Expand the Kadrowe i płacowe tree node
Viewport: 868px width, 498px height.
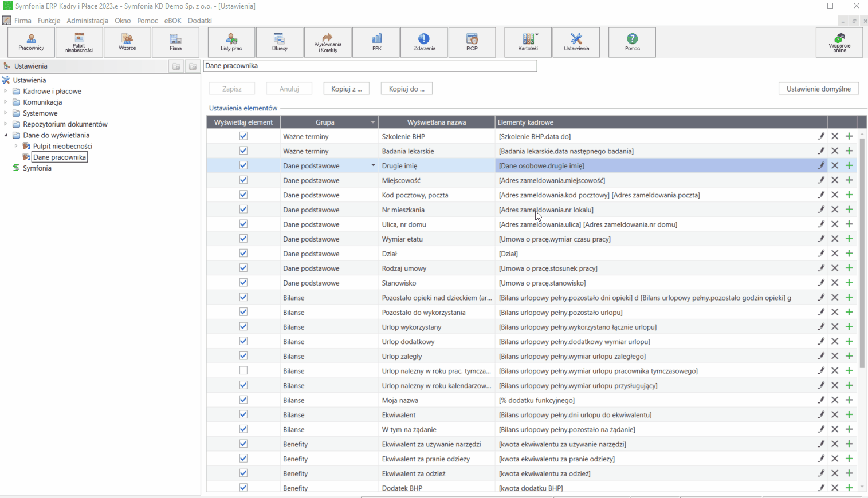pyautogui.click(x=6, y=91)
